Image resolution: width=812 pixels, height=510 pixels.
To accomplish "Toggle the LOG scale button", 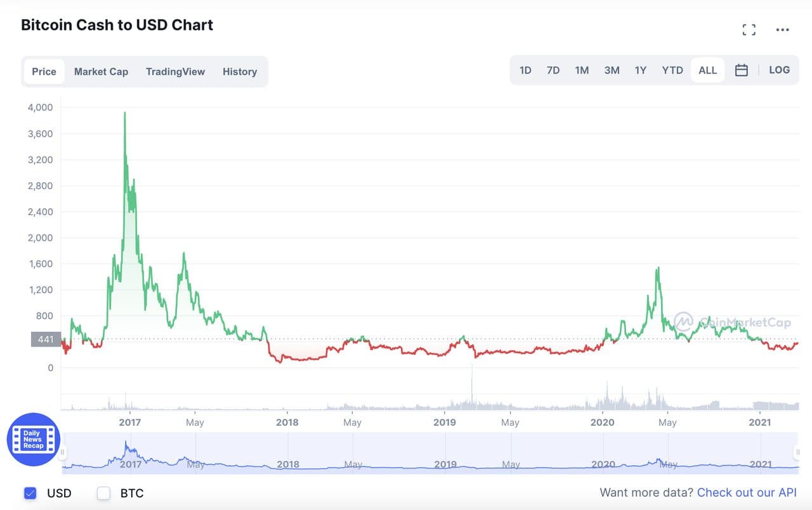I will [x=779, y=70].
